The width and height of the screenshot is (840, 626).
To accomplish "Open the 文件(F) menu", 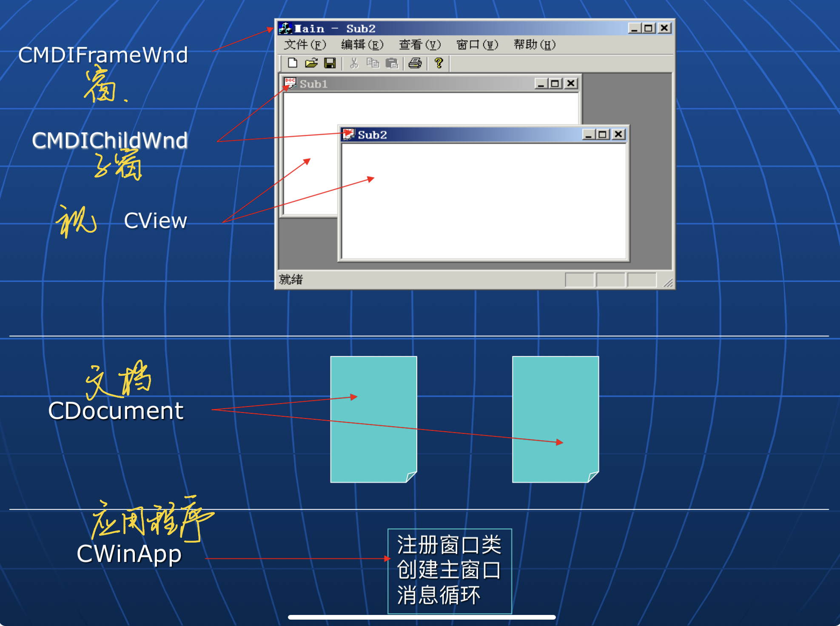I will point(305,45).
